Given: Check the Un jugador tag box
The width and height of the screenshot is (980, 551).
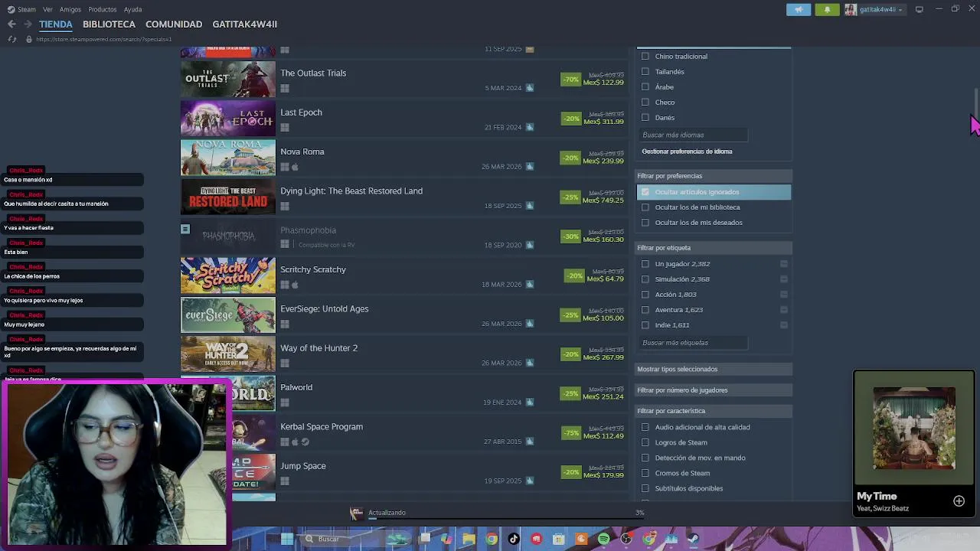Looking at the screenshot, I should pyautogui.click(x=645, y=264).
